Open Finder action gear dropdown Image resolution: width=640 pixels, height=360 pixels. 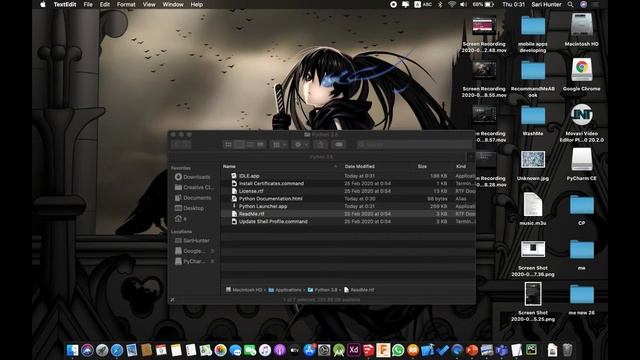(x=301, y=144)
